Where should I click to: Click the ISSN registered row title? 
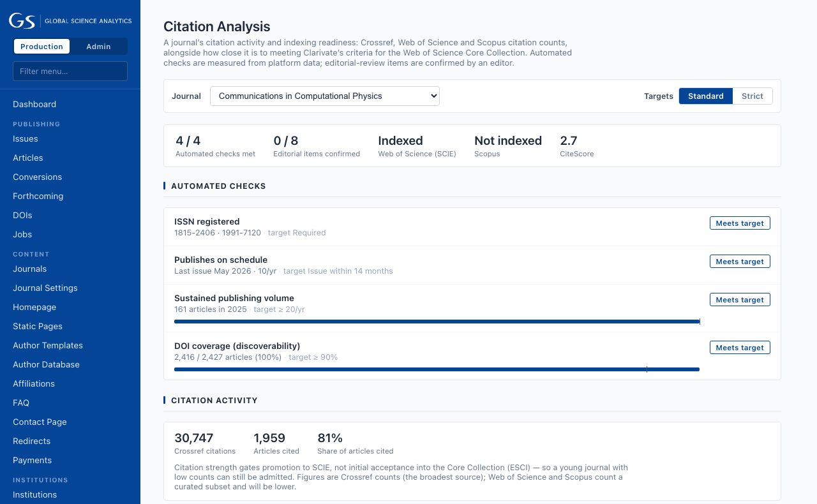coord(207,221)
